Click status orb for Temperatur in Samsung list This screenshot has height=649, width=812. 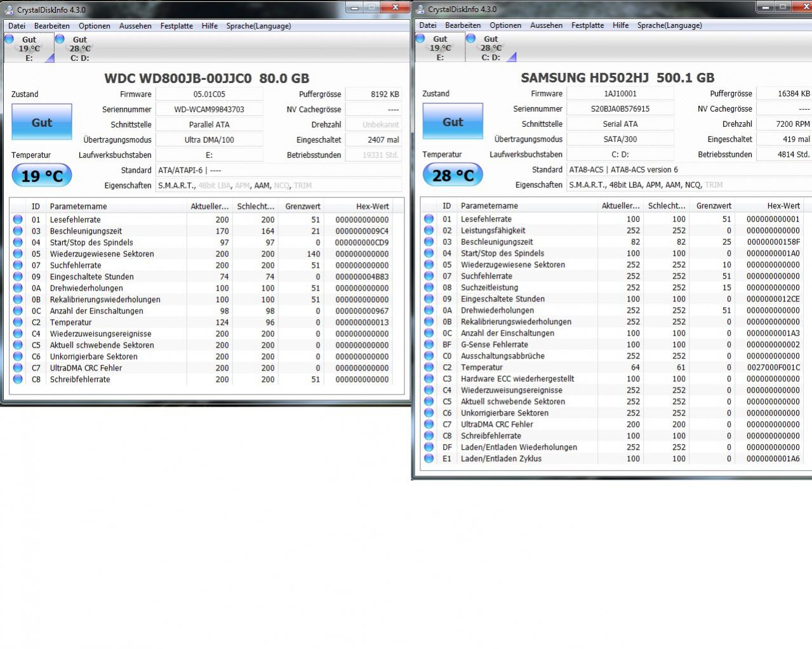coord(429,367)
